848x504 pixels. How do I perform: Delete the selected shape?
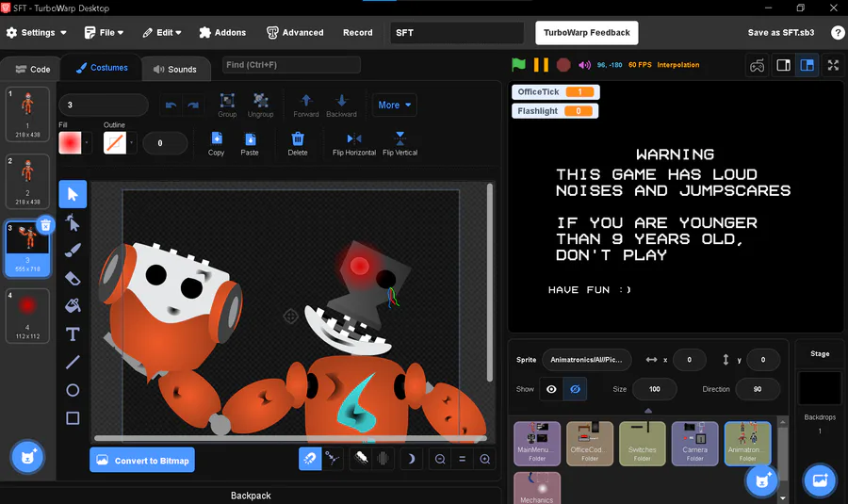click(298, 143)
